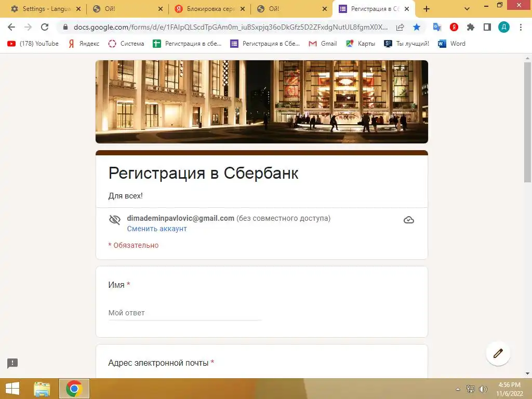Open the volume speaker icon
Viewport: 532px width, 399px height.
[483, 389]
